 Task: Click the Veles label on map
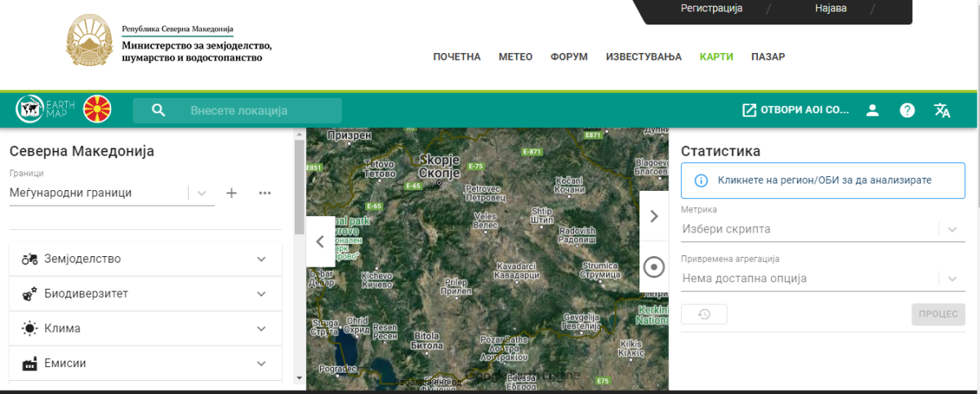click(x=486, y=221)
